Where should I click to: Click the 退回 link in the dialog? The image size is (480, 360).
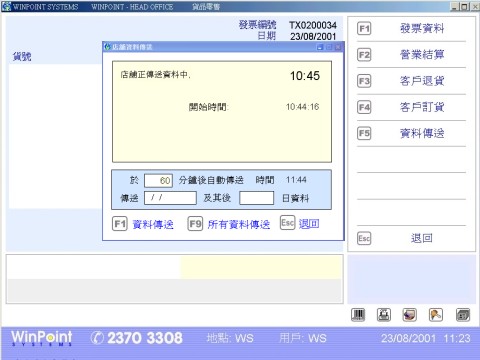coord(309,224)
